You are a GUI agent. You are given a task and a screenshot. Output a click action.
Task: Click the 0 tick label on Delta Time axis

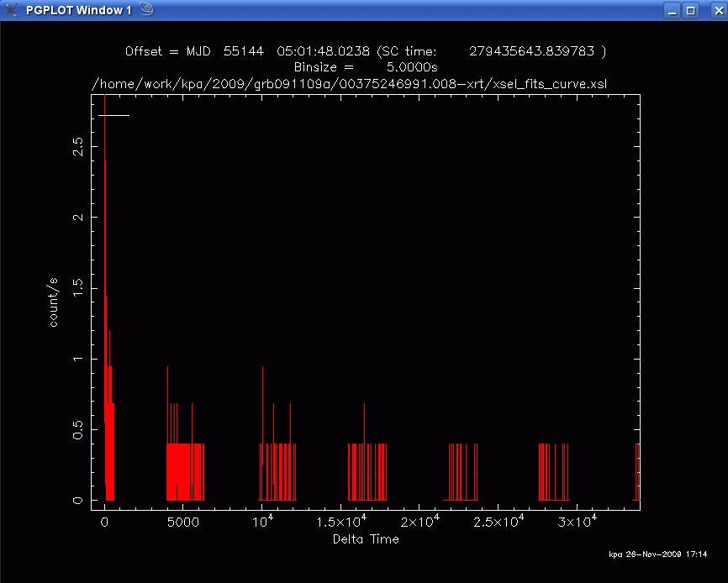pyautogui.click(x=104, y=523)
